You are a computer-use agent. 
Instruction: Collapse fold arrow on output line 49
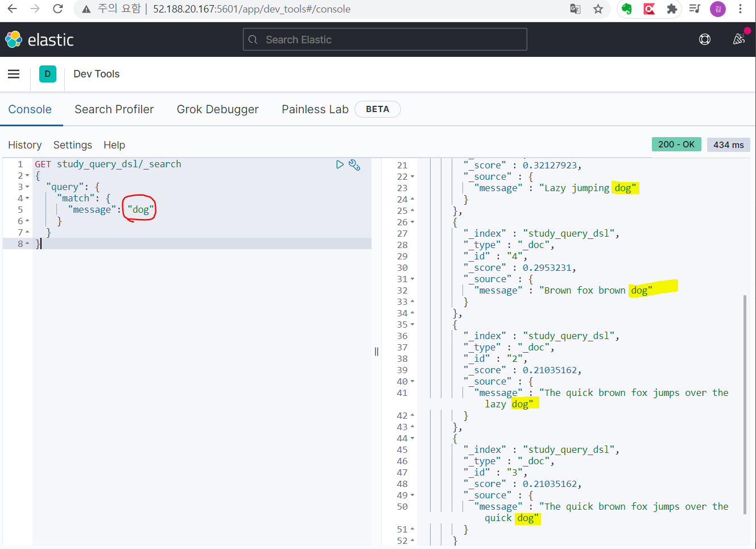[x=412, y=496]
